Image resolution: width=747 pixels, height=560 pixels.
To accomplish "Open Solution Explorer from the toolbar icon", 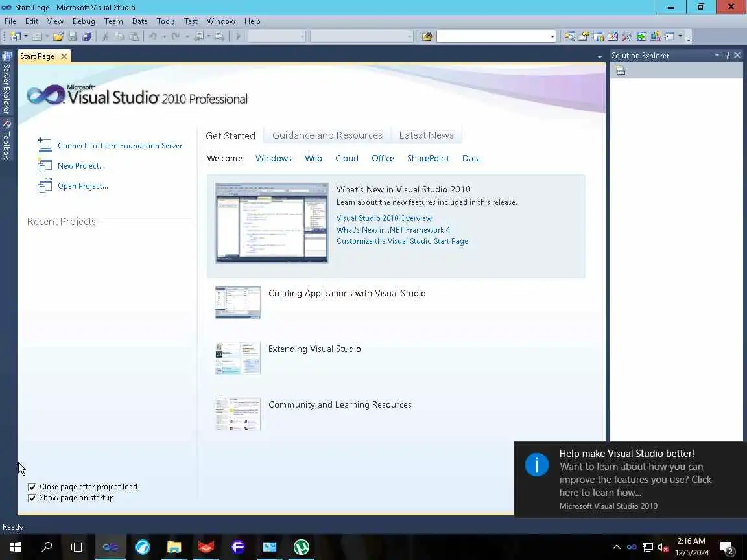I will point(570,36).
